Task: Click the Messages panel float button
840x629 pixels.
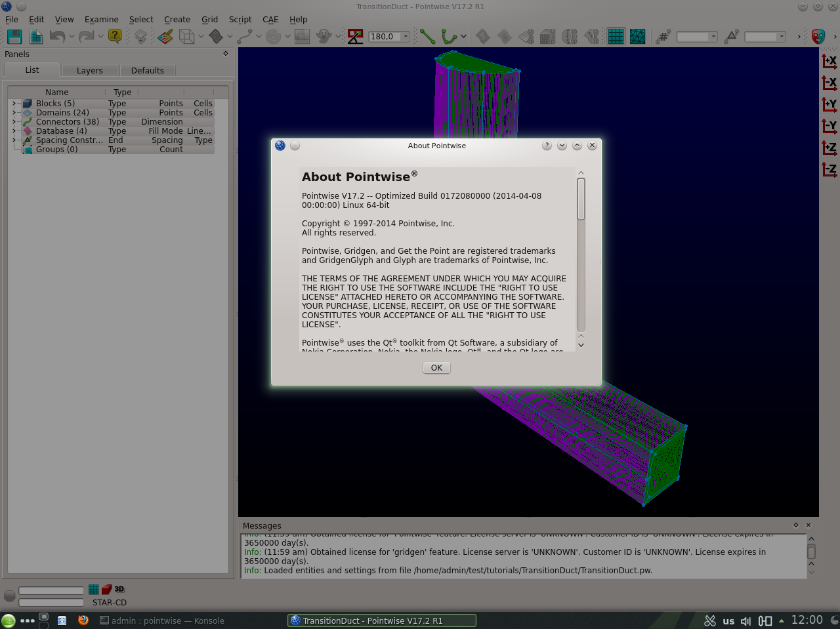Action: tap(796, 525)
